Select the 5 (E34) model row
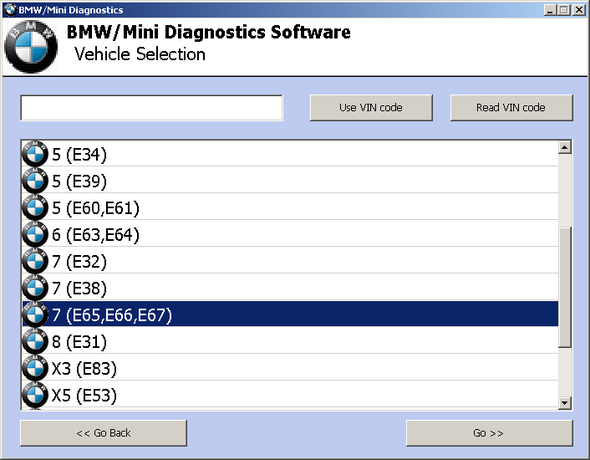The width and height of the screenshot is (590, 460). click(x=290, y=154)
